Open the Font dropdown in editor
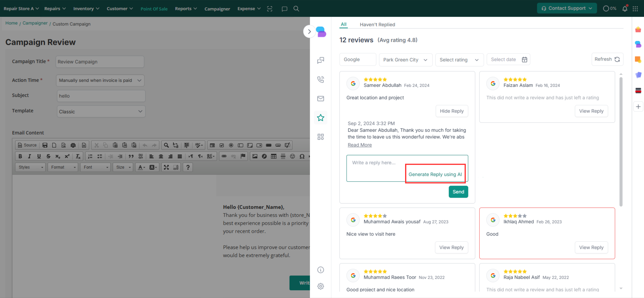Screen dimensions: 644x298 click(95, 167)
